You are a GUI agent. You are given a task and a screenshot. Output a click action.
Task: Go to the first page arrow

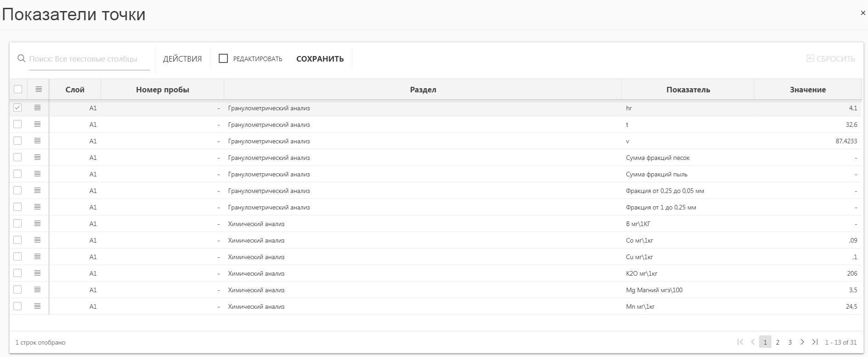(740, 342)
